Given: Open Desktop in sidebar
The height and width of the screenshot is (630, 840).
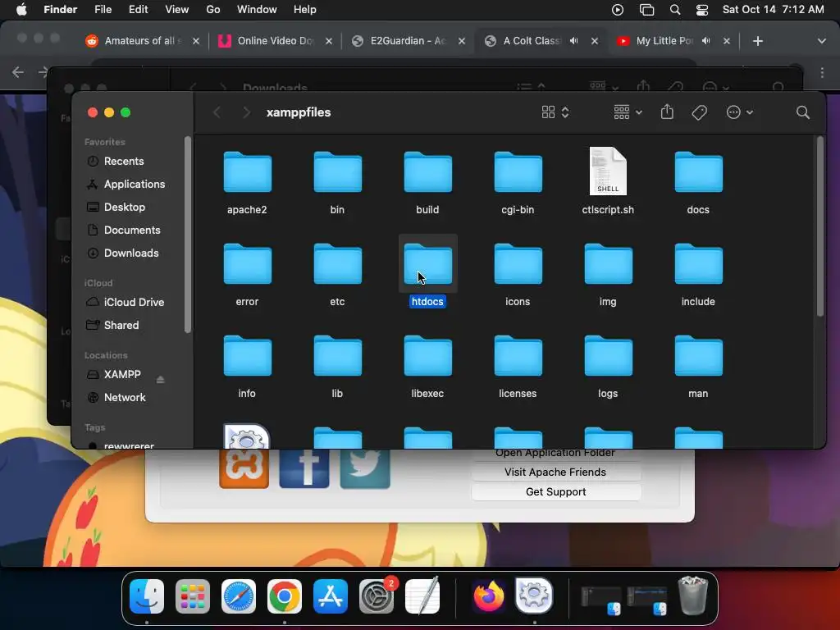Looking at the screenshot, I should click(125, 207).
